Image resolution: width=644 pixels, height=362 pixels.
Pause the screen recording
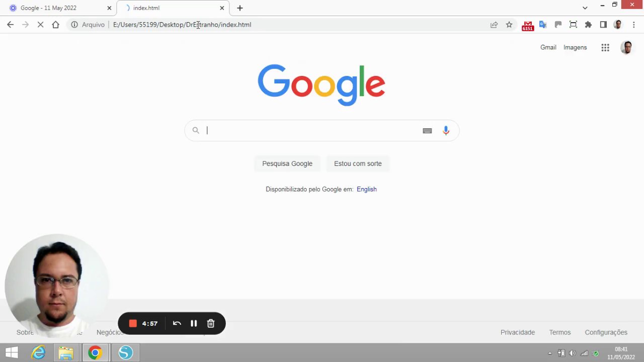194,323
